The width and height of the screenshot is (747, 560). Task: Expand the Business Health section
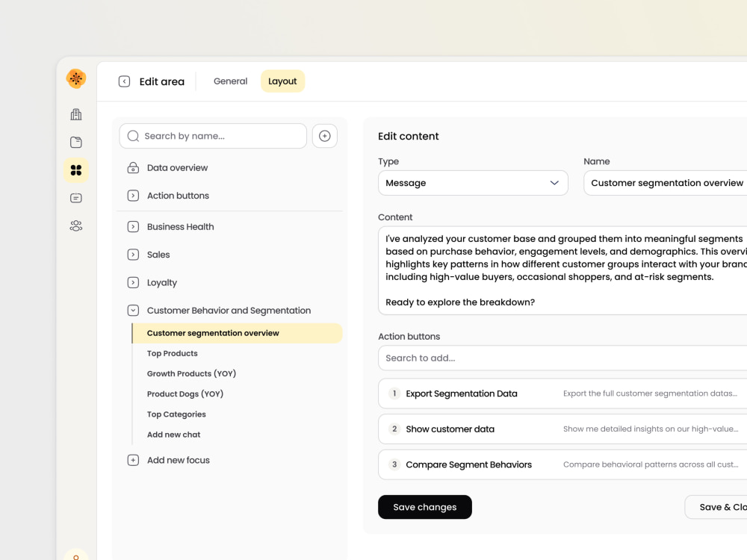click(133, 227)
